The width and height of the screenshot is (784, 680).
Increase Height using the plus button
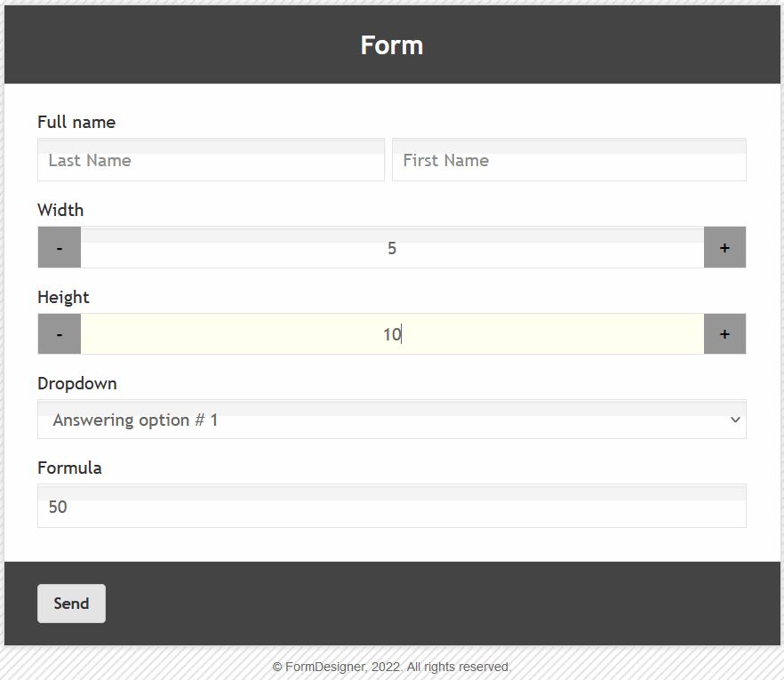tap(724, 334)
